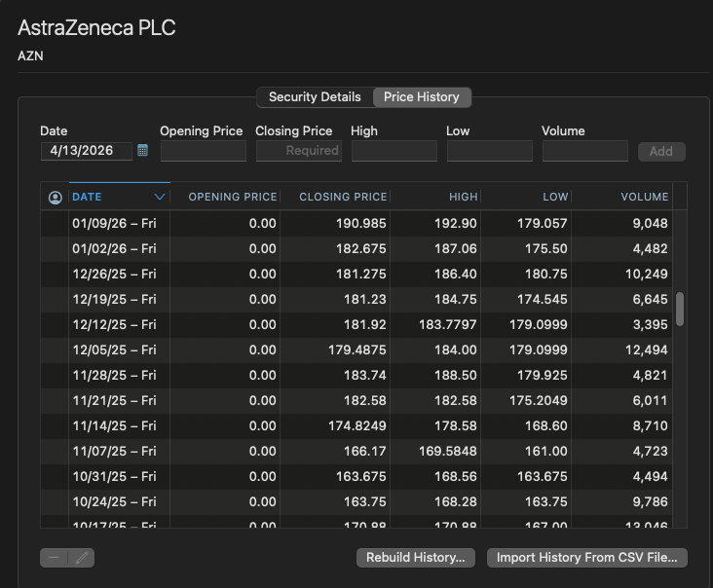Click volume value 6,011

point(651,400)
